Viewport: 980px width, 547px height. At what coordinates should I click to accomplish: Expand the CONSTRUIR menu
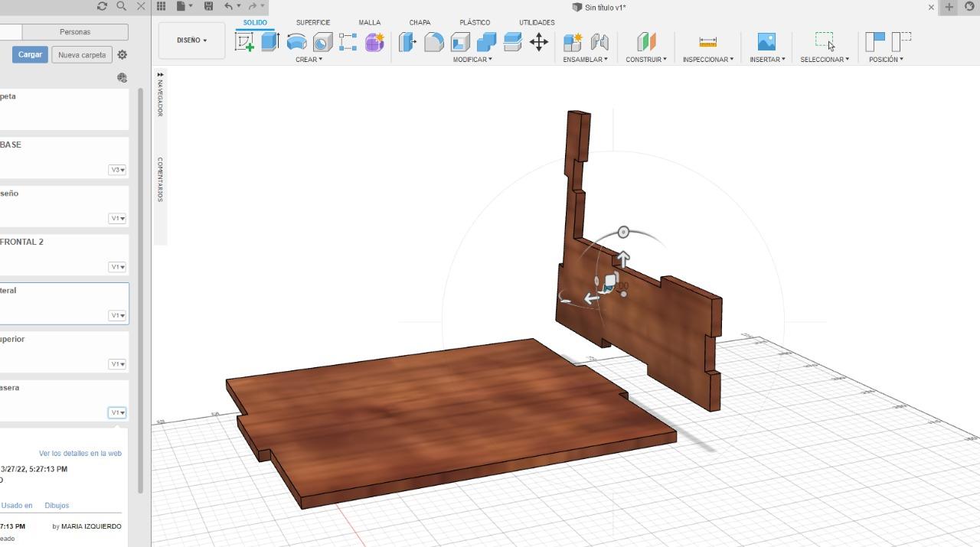[646, 60]
